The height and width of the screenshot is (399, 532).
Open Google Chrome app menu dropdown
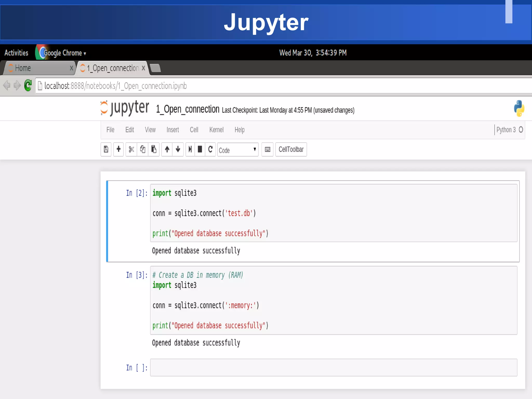[64, 53]
